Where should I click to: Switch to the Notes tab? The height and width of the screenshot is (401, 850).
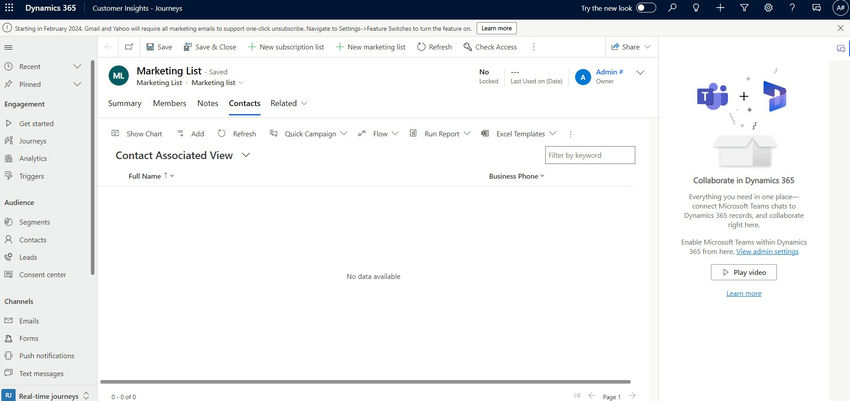click(208, 104)
